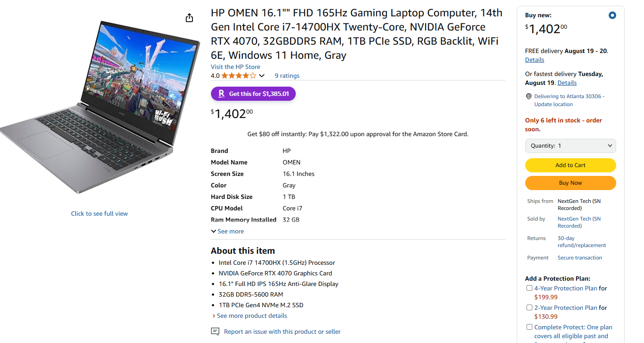Open the Quantity dropdown
The height and width of the screenshot is (343, 644).
570,146
